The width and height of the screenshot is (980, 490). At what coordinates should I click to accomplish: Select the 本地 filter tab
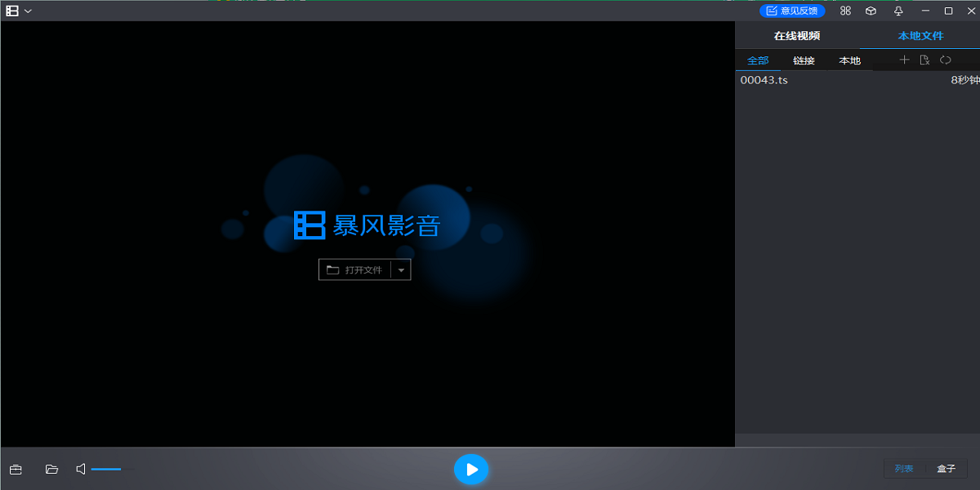(849, 60)
